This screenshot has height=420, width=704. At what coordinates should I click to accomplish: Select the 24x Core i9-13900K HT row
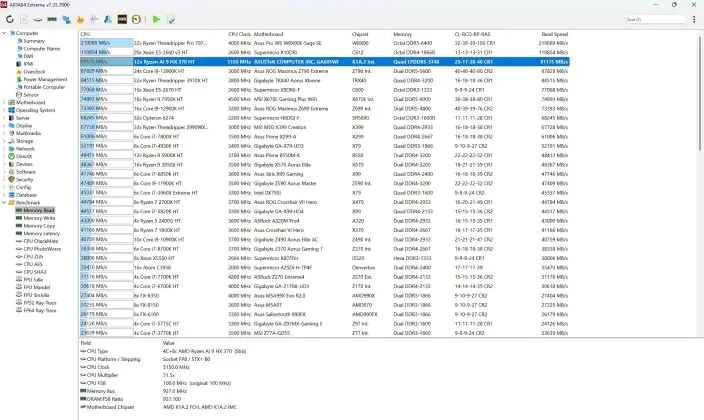pos(325,71)
